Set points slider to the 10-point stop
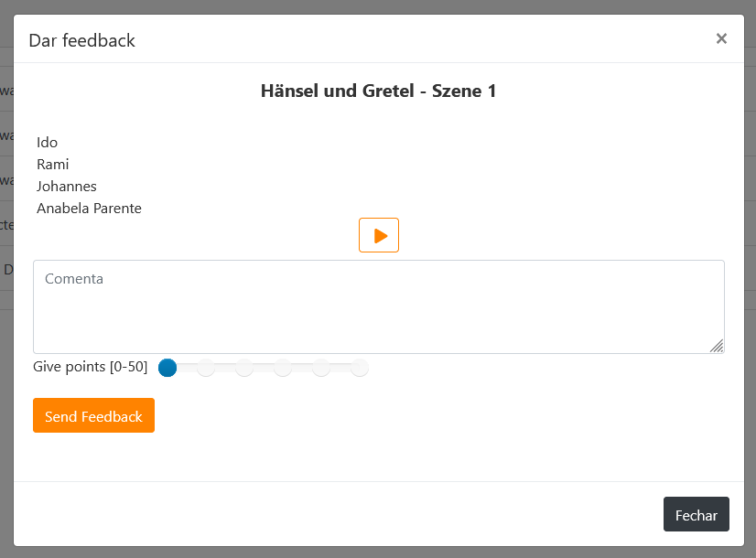This screenshot has height=558, width=756. (x=206, y=368)
